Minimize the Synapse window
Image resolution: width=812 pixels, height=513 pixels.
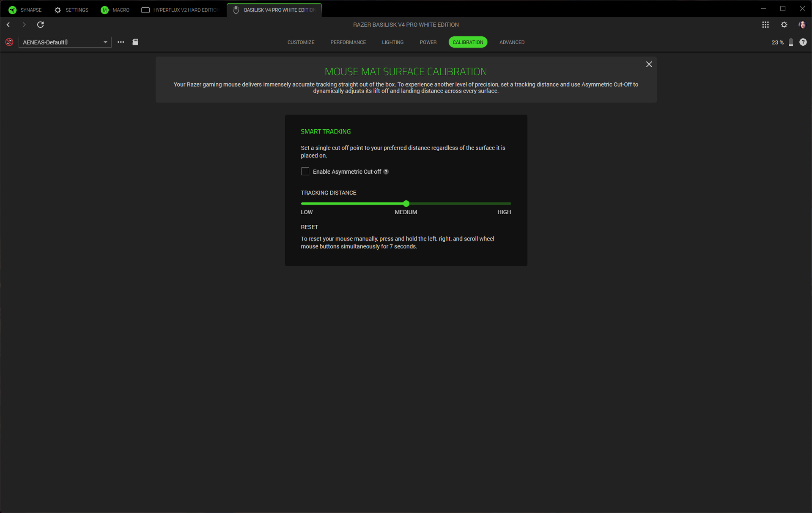coord(763,9)
